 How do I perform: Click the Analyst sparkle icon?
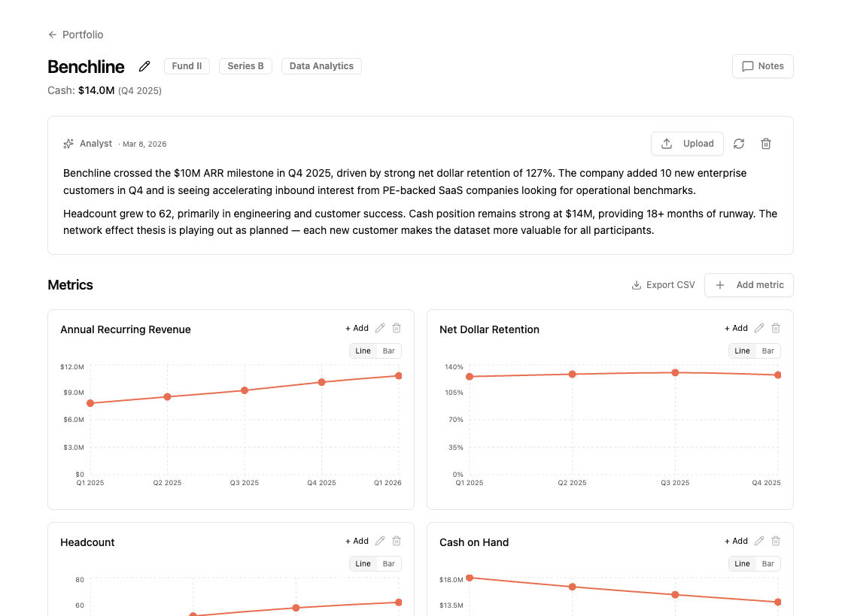[68, 143]
